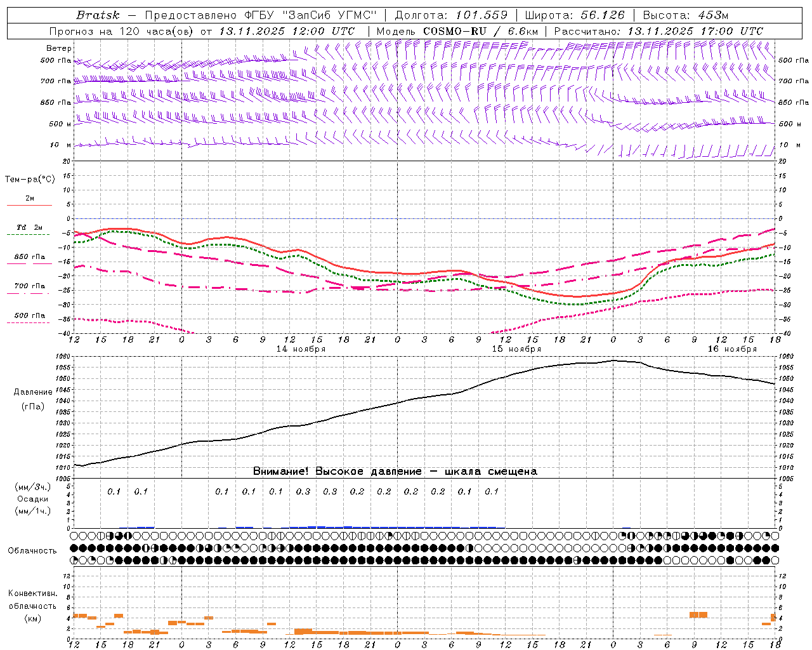812x650 pixels.
Task: Click the "16 ноября" date label
Action: pyautogui.click(x=732, y=349)
